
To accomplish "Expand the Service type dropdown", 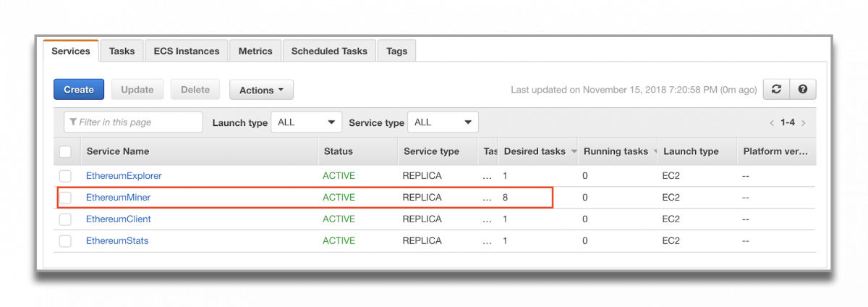I will coord(443,122).
